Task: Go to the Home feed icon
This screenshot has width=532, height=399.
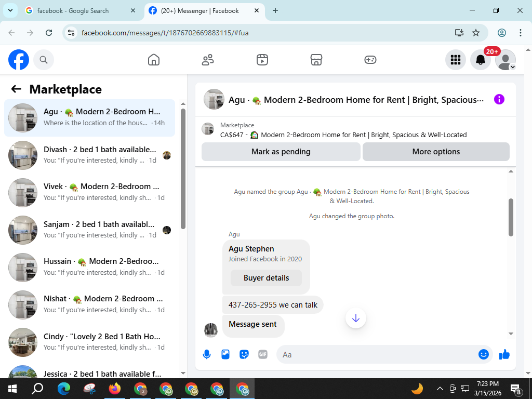Action: [154, 60]
